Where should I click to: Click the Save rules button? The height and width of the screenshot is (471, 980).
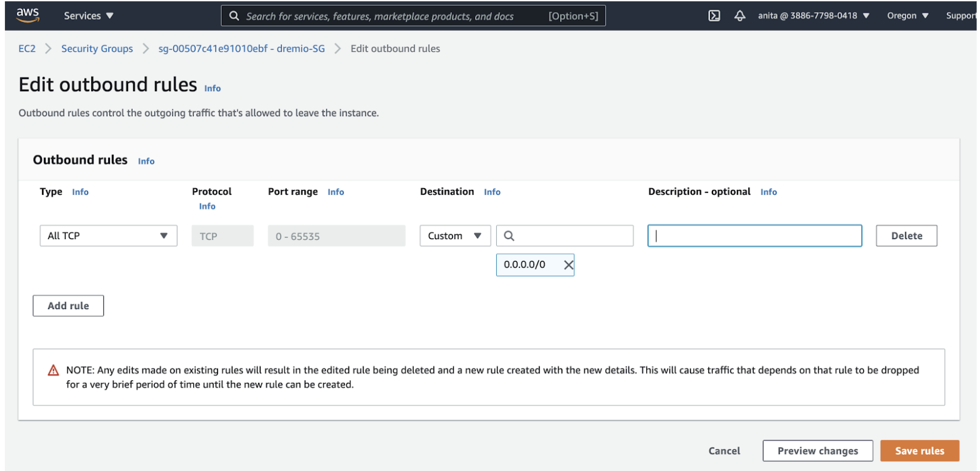coord(919,451)
